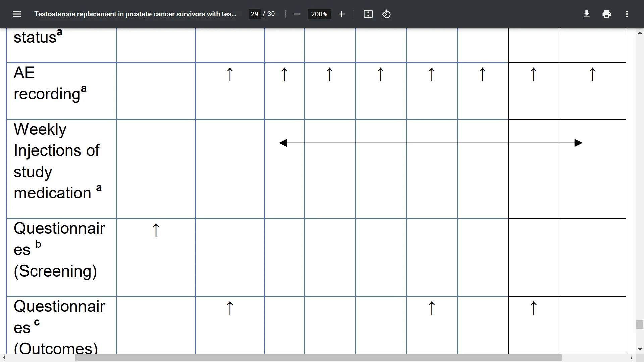Click the scroll right arrow
The image size is (644, 362).
coord(631,358)
